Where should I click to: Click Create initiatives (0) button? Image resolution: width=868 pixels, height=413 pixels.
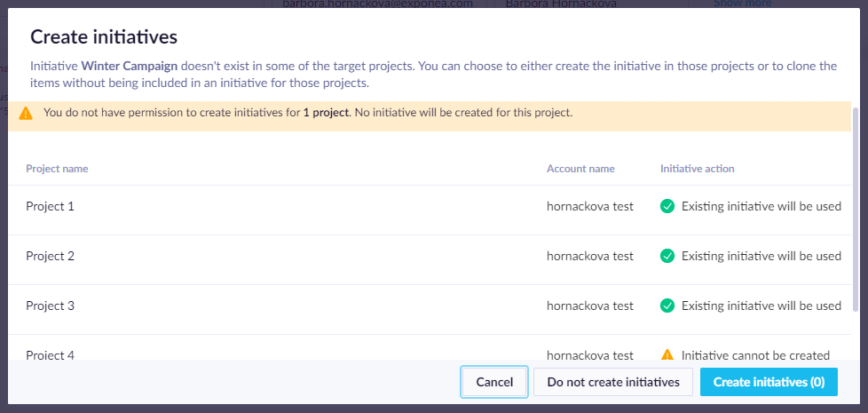[x=769, y=382]
